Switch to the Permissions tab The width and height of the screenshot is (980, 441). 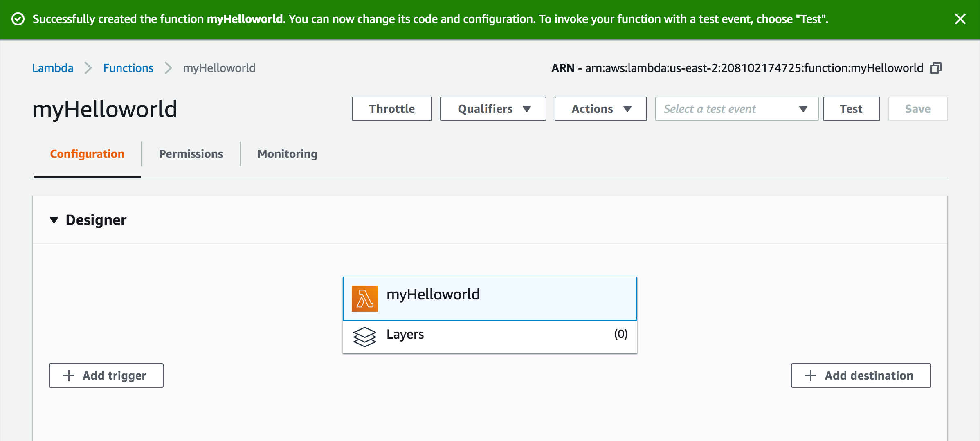[191, 154]
